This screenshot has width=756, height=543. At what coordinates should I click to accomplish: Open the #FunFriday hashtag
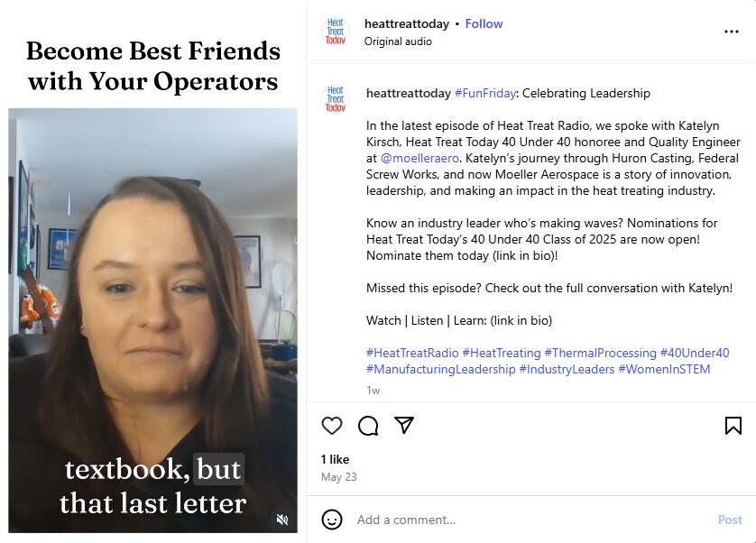pyautogui.click(x=485, y=93)
